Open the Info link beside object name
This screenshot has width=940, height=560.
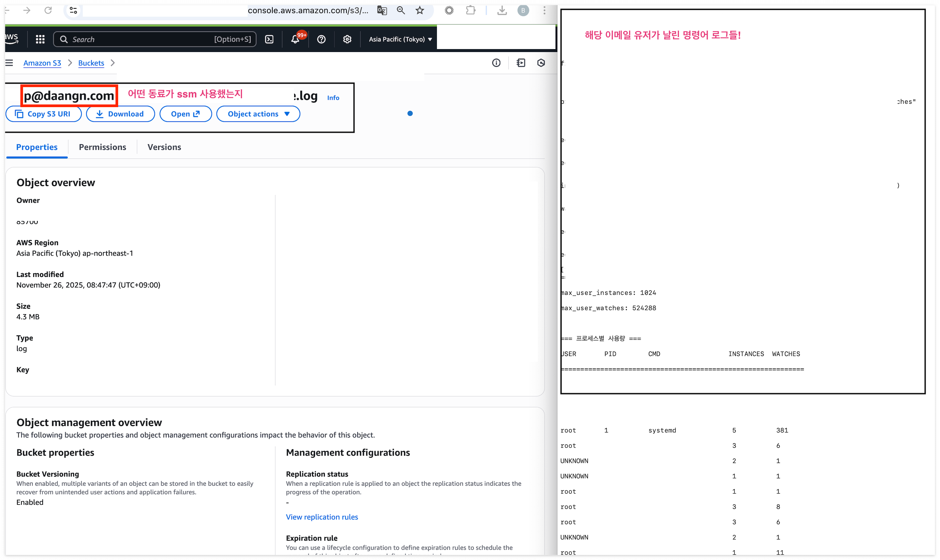tap(333, 98)
